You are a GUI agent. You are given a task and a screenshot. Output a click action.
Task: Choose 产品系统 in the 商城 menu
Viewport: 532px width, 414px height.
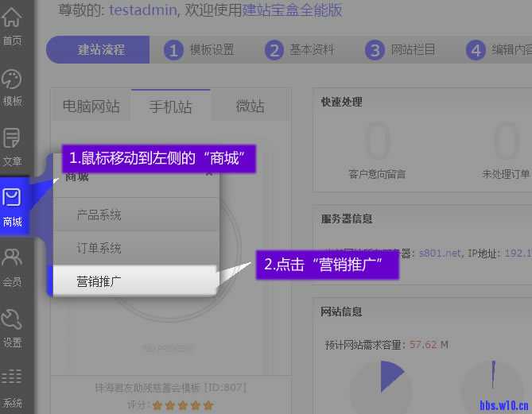(x=99, y=215)
